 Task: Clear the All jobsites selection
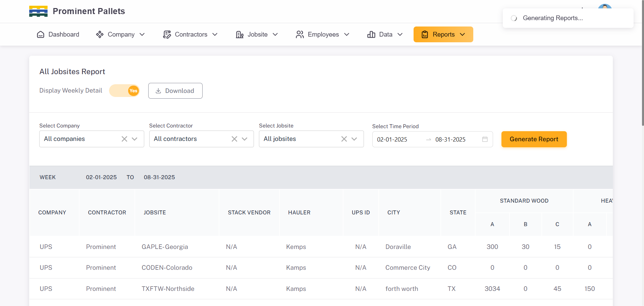(x=344, y=139)
